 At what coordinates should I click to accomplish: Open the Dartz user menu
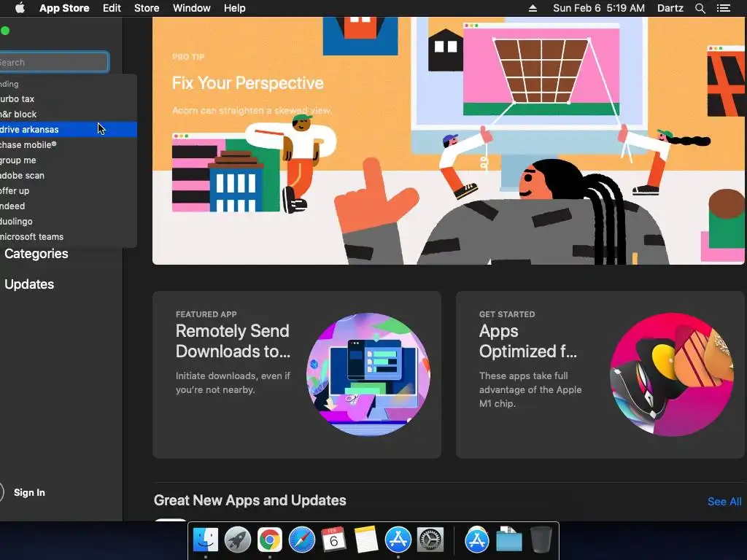(x=670, y=8)
